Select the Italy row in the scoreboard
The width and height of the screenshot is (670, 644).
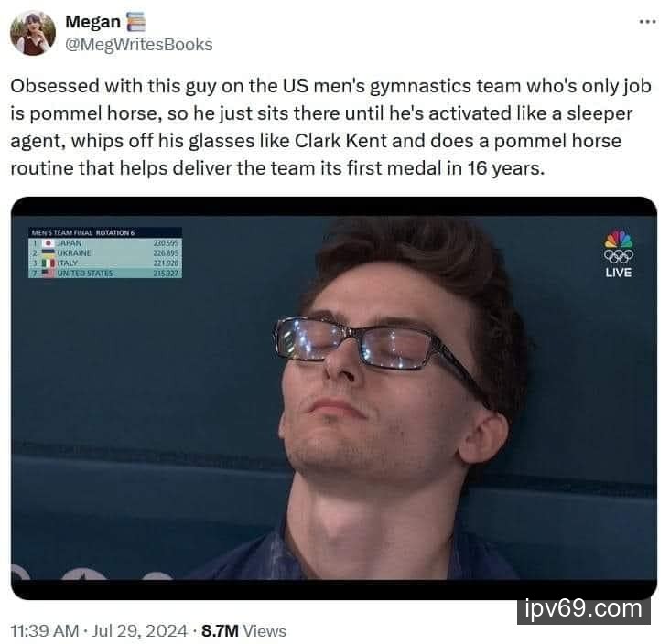coord(105,263)
